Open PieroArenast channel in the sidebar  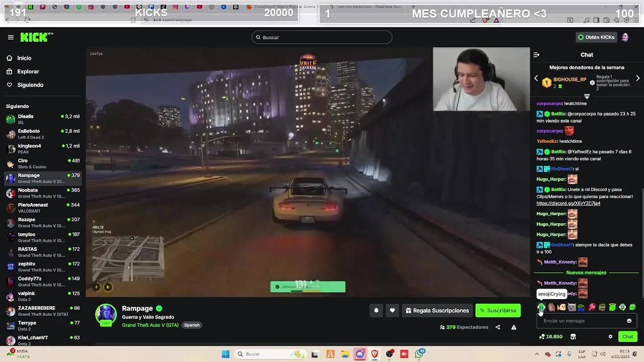point(43,208)
